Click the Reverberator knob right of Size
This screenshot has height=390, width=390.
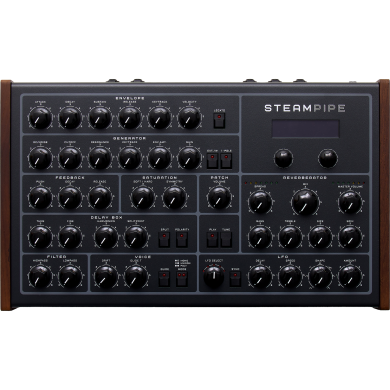[x=350, y=237]
